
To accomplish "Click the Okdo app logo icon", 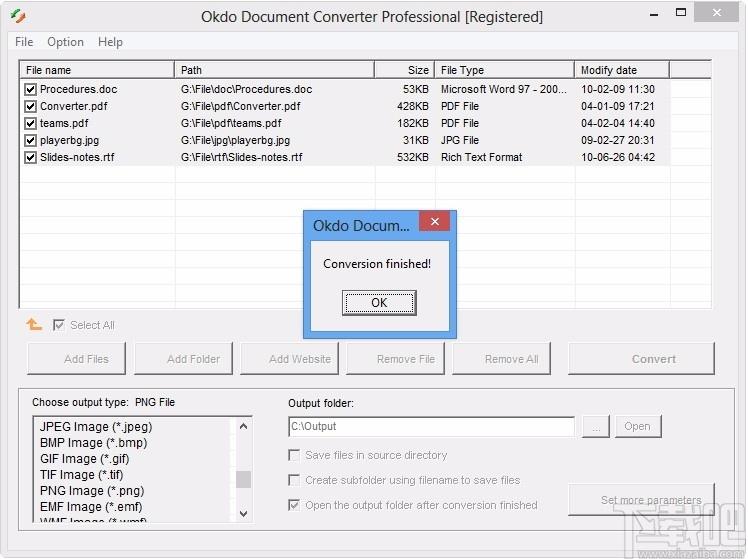I will coord(19,16).
